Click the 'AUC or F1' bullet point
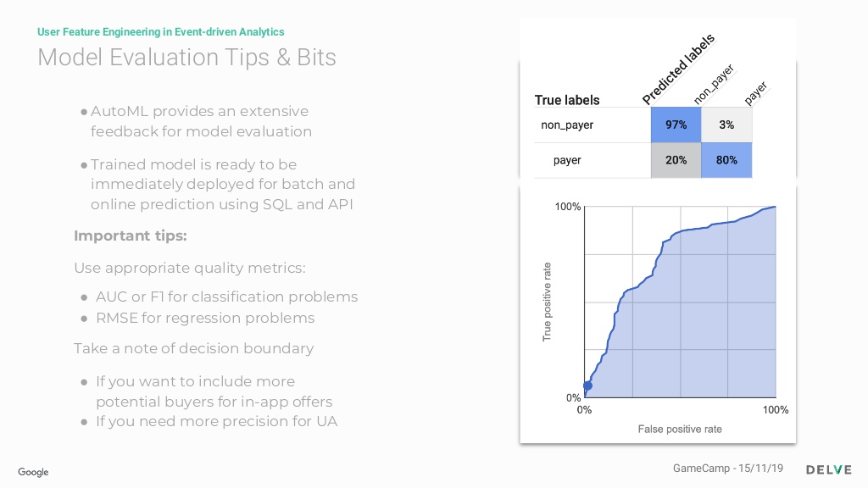 pyautogui.click(x=226, y=297)
